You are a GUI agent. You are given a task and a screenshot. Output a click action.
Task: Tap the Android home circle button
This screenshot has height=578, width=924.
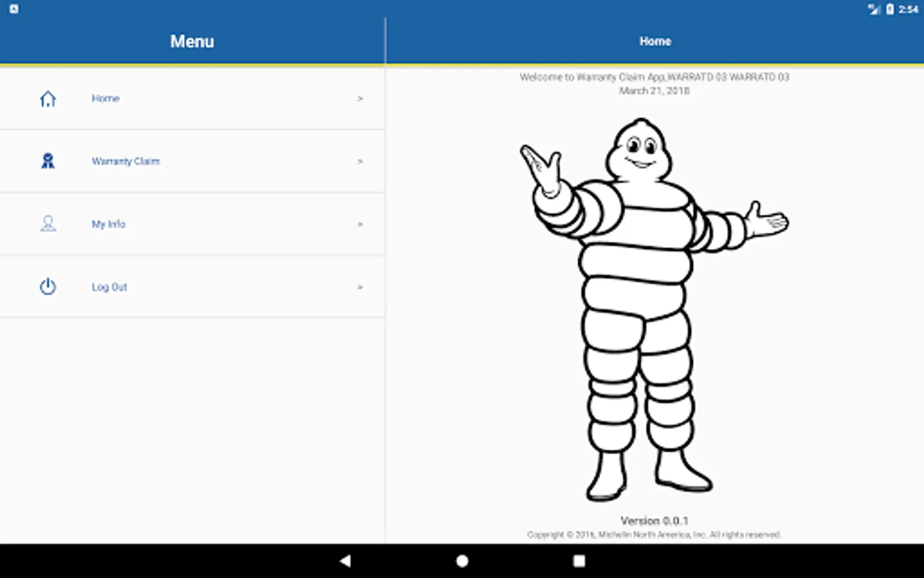click(462, 561)
